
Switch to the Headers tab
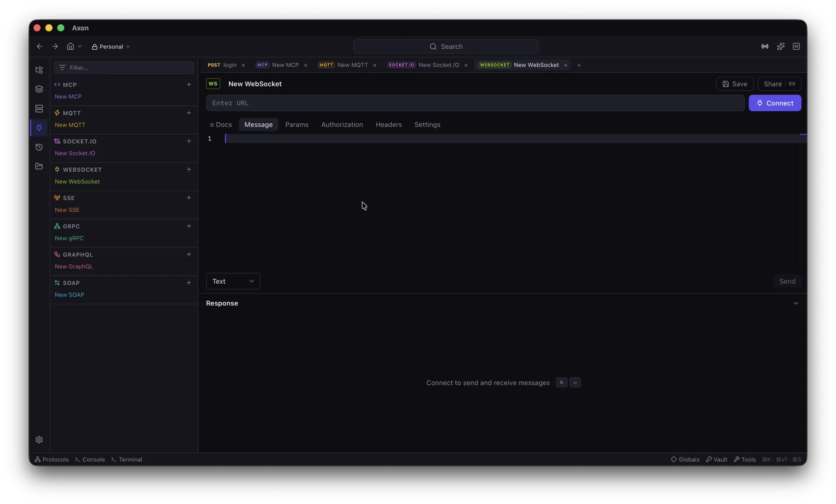click(x=389, y=125)
